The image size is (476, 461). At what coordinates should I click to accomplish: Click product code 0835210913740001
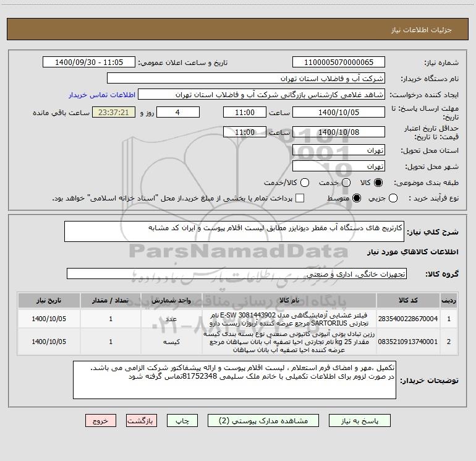(408, 342)
